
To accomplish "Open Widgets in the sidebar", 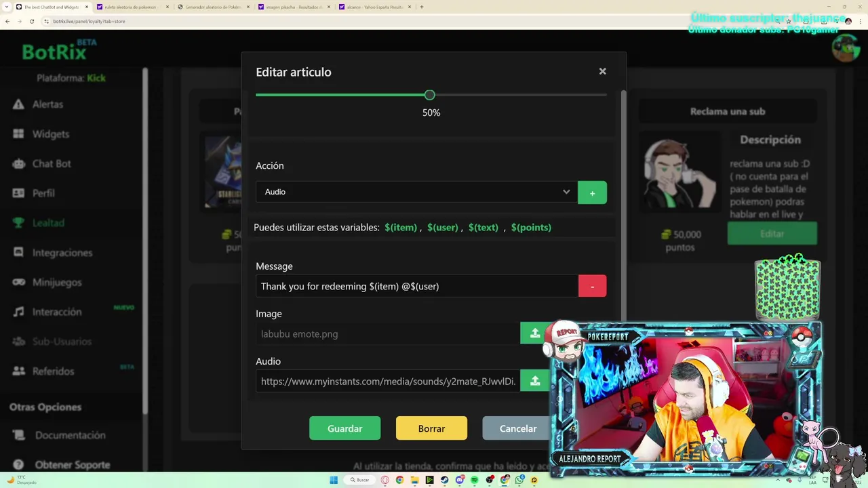I will coord(51,134).
